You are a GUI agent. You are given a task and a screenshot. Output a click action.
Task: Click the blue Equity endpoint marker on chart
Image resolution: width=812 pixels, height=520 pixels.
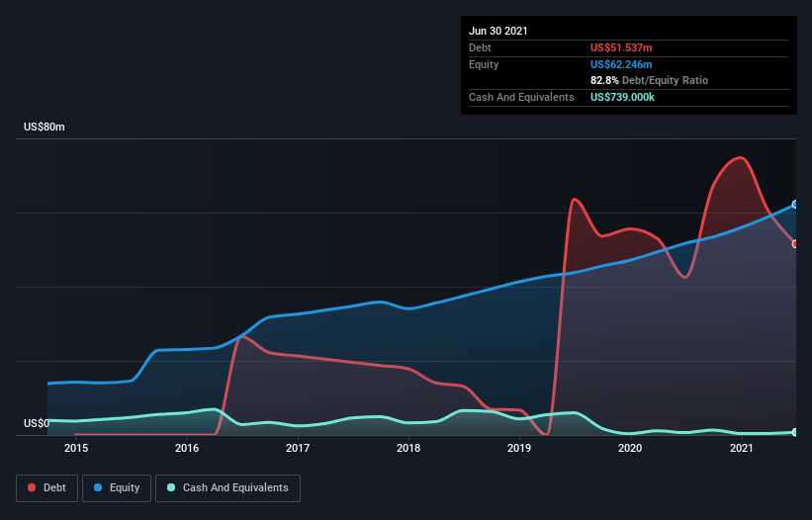(x=795, y=205)
